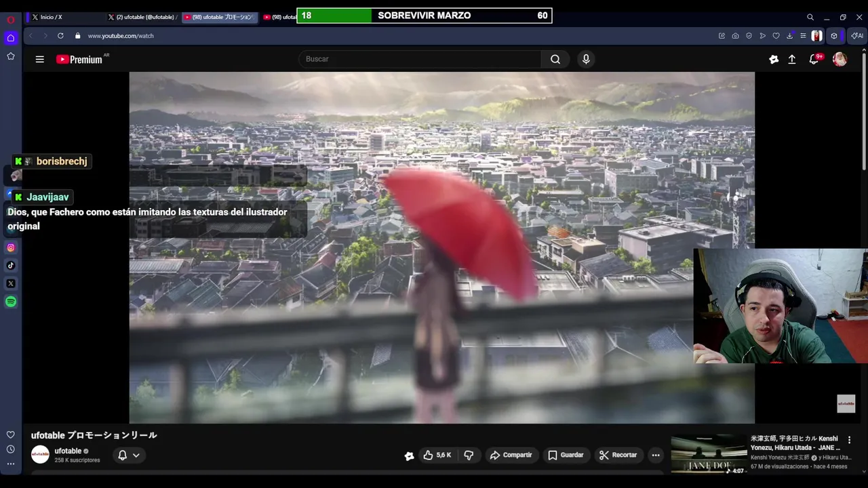Click the video player to pause
This screenshot has width=868, height=488.
tap(441, 247)
